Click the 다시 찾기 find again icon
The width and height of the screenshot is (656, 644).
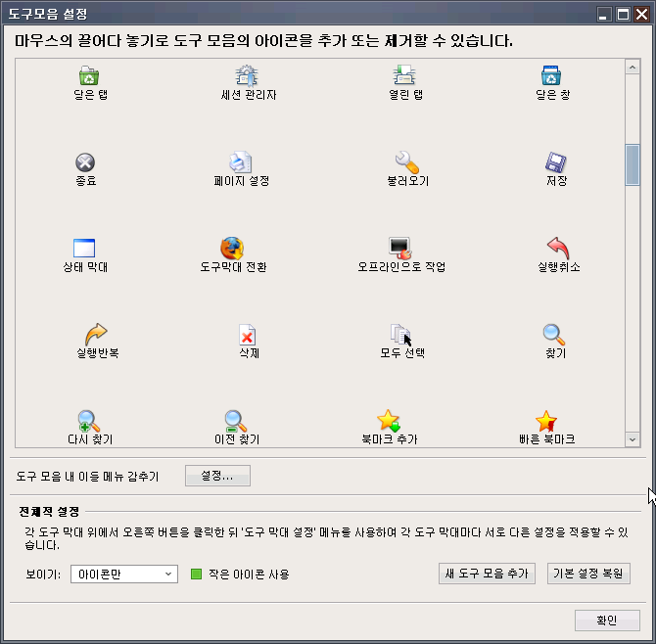click(89, 421)
